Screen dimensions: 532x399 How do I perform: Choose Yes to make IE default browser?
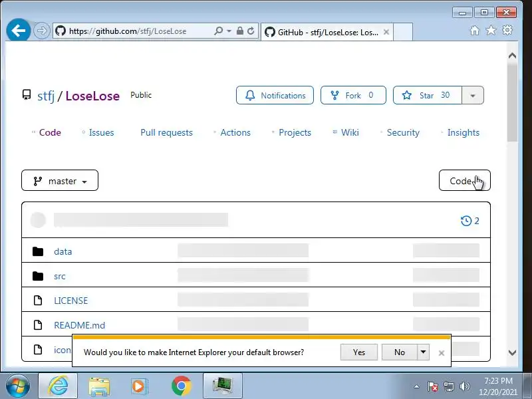tap(358, 352)
